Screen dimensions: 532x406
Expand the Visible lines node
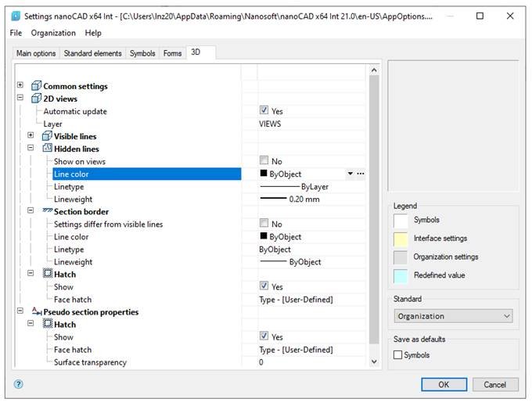31,135
